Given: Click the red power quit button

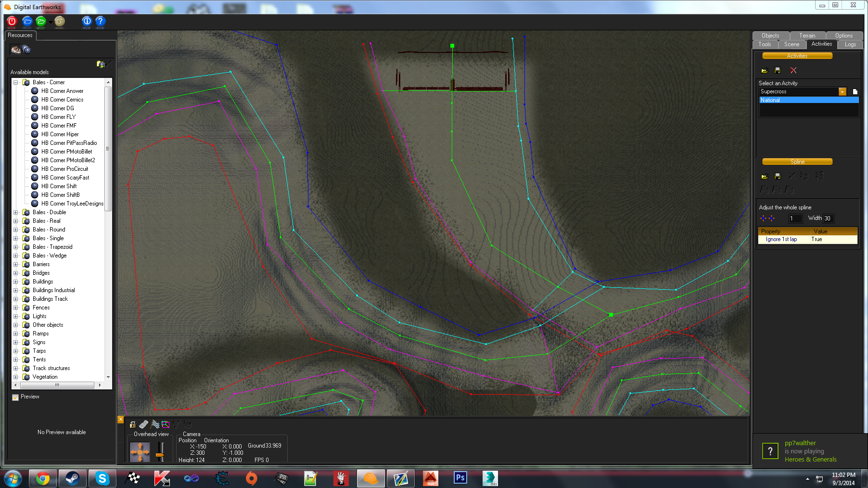Looking at the screenshot, I should pyautogui.click(x=12, y=21).
